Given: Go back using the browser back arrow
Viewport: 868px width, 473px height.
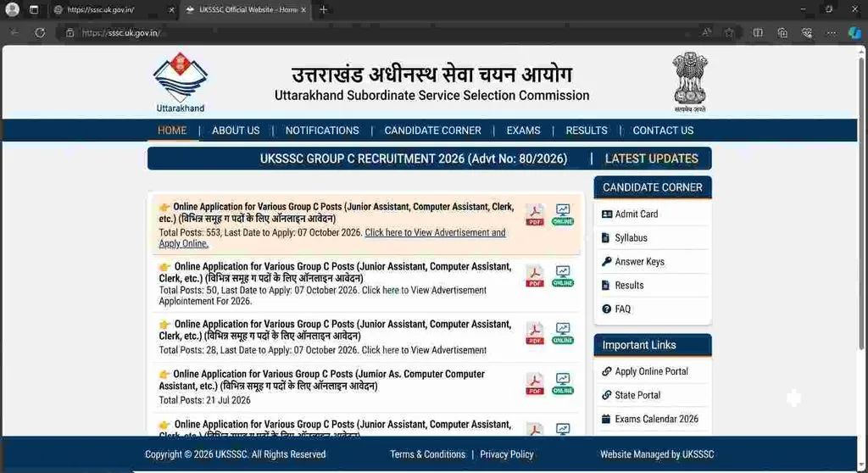Looking at the screenshot, I should [14, 33].
